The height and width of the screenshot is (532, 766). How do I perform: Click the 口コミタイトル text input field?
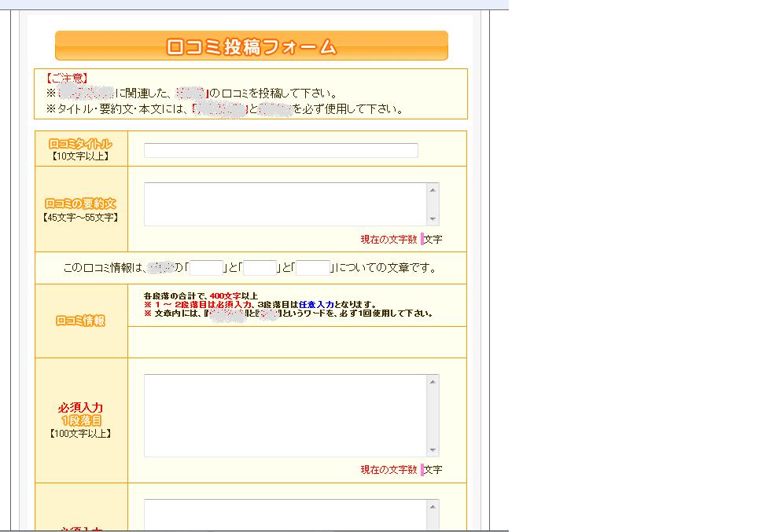[x=281, y=151]
